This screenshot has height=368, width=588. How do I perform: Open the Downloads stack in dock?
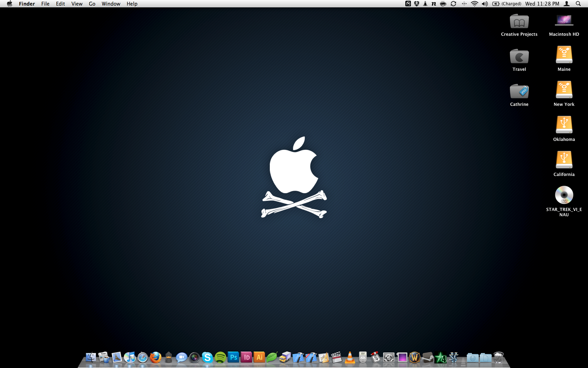point(472,357)
